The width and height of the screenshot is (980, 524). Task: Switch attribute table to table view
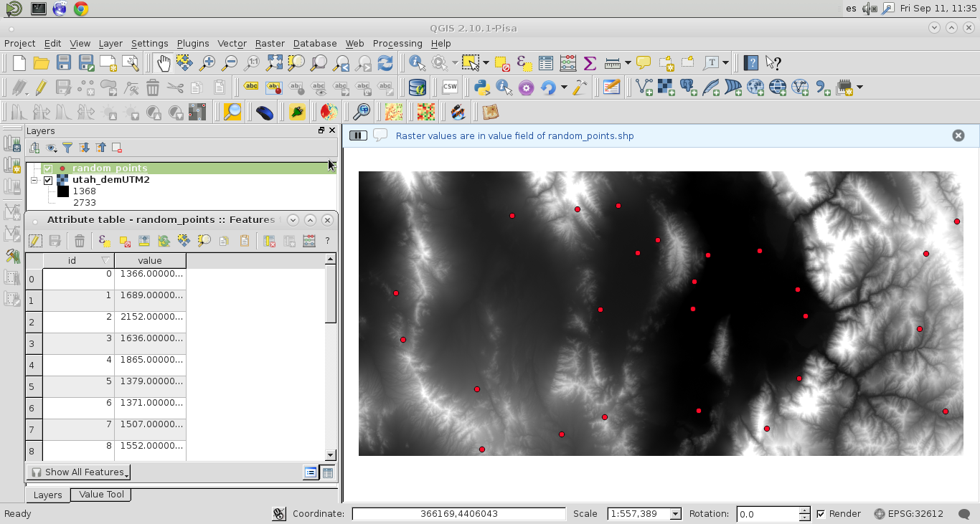click(328, 472)
